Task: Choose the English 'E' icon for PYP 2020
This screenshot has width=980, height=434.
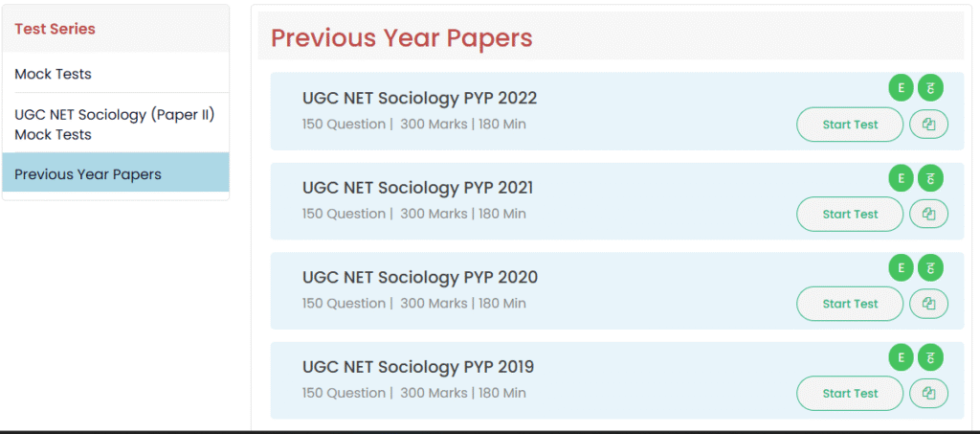Action: 900,267
